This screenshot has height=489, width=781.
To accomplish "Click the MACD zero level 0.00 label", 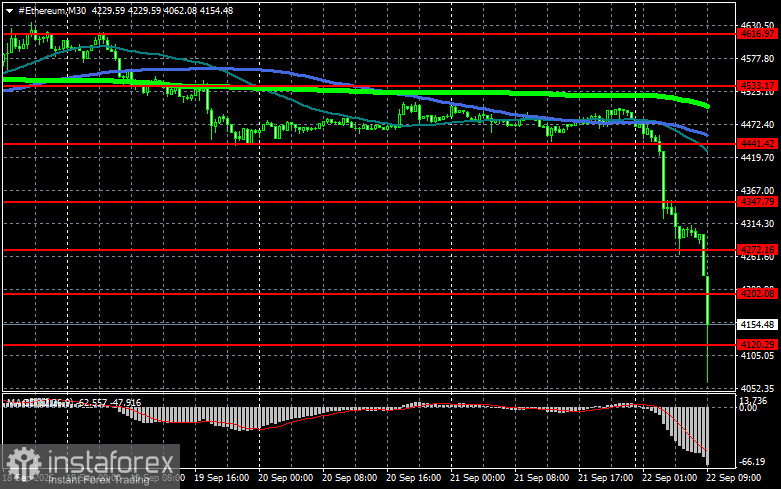I will 748,408.
